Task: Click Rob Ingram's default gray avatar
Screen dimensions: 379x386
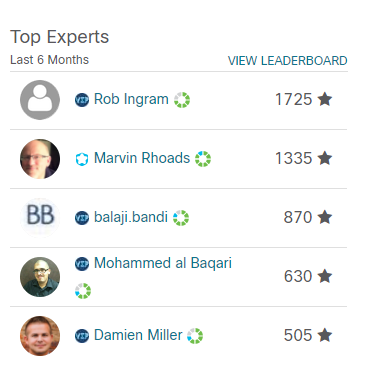Action: pos(40,100)
